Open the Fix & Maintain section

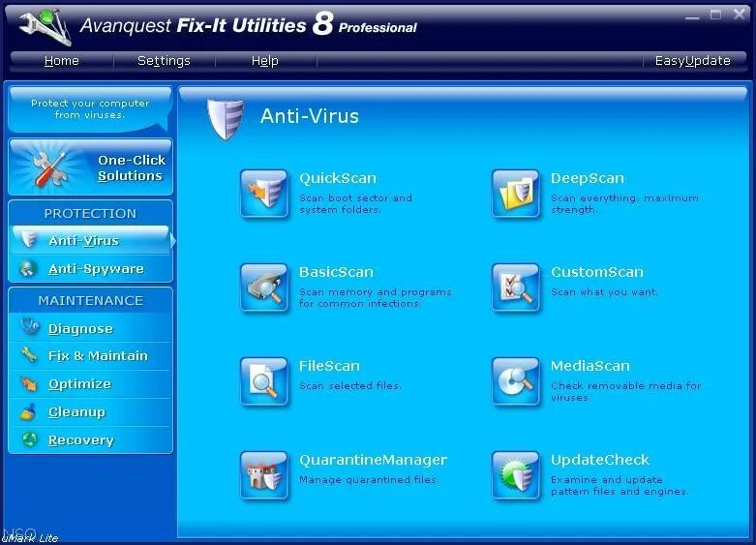pyautogui.click(x=91, y=356)
